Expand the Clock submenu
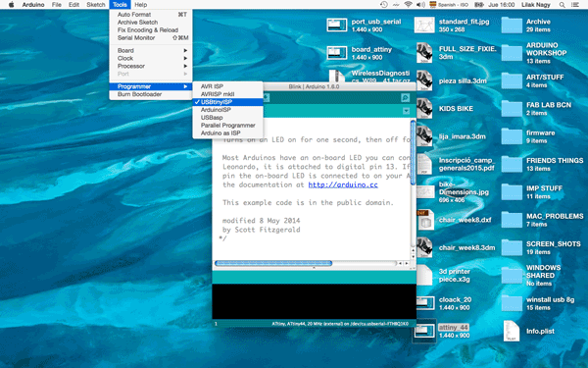This screenshot has height=368, width=588. pyautogui.click(x=151, y=58)
